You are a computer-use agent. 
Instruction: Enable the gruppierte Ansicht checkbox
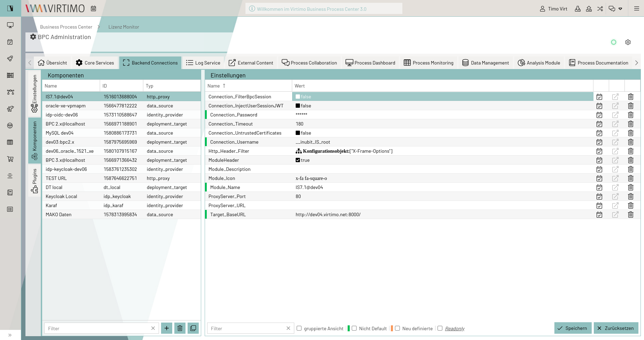tap(299, 328)
